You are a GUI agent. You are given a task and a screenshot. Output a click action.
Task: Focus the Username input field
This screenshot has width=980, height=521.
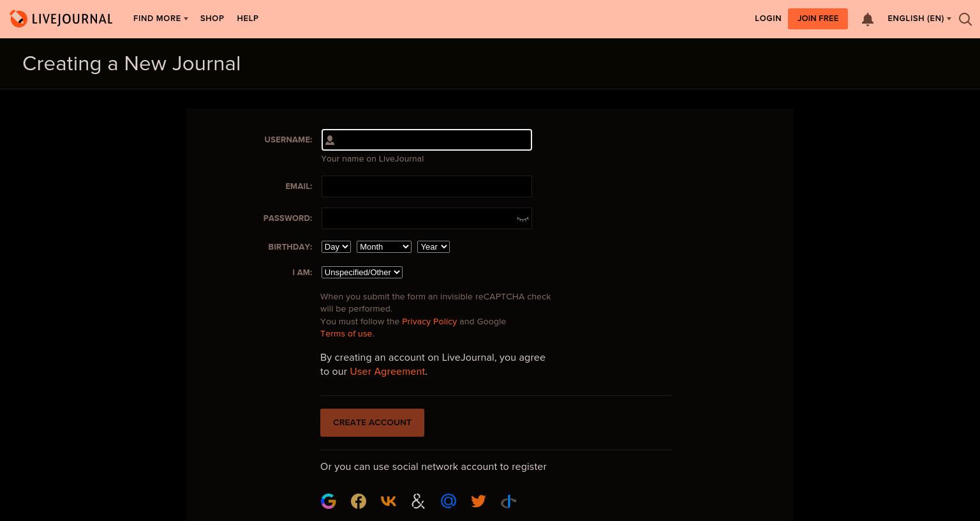coord(427,140)
